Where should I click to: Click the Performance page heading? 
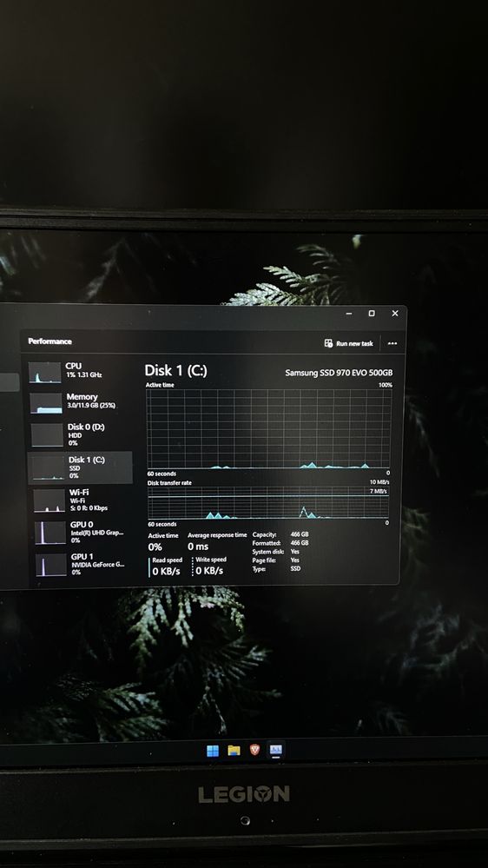click(x=49, y=341)
